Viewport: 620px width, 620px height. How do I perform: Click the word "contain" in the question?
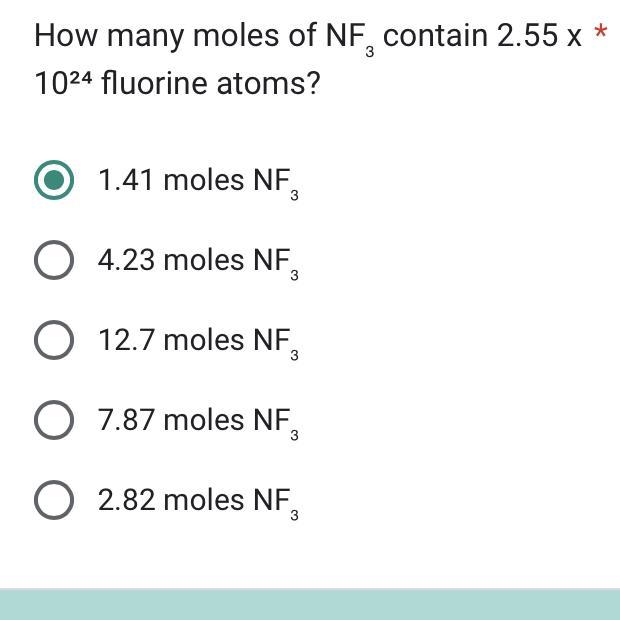[x=436, y=36]
